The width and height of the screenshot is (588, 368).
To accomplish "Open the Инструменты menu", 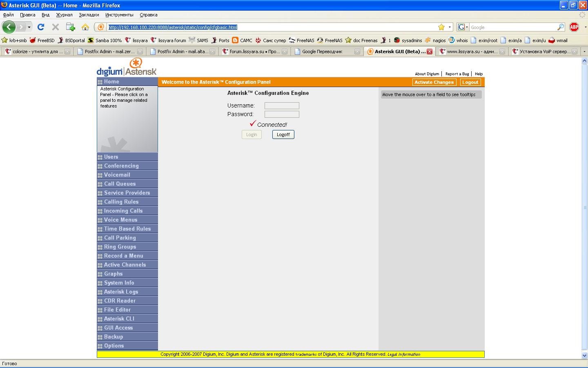I will pyautogui.click(x=119, y=15).
